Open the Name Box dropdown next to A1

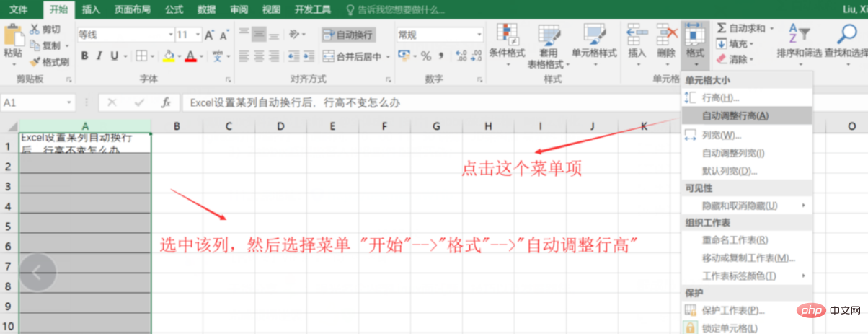[x=69, y=102]
